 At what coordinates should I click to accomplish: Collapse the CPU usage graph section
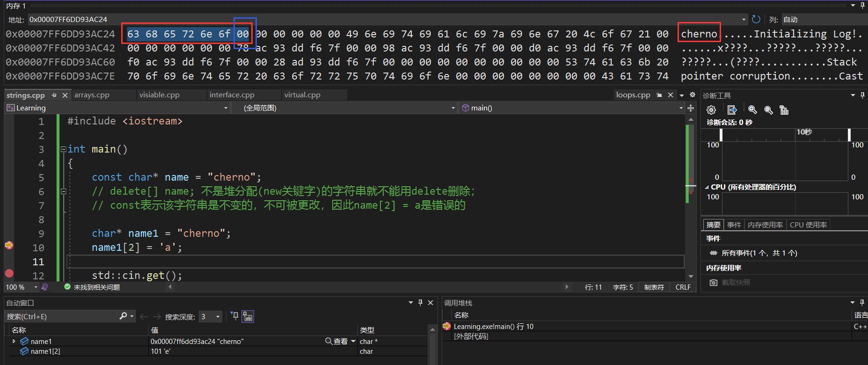coord(707,187)
